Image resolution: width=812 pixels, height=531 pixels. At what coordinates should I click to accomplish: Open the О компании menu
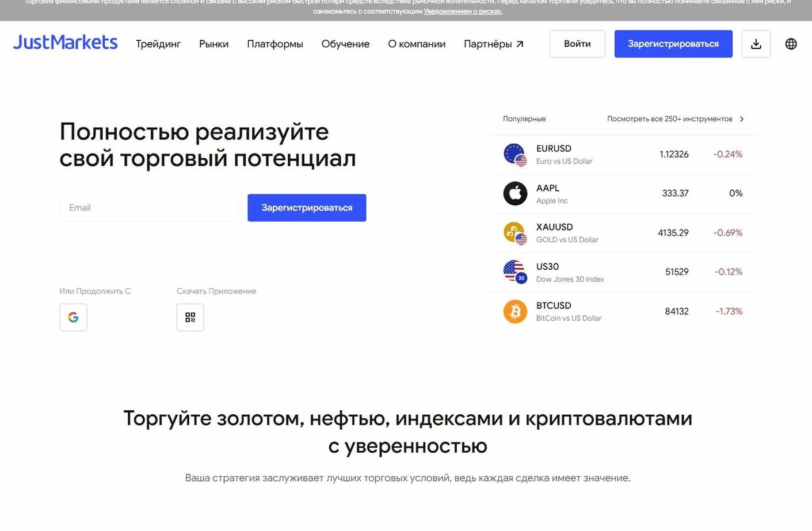[417, 44]
